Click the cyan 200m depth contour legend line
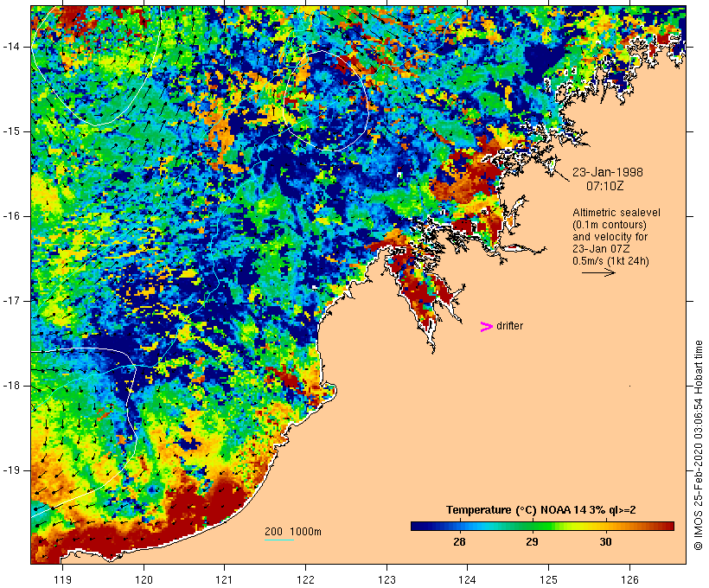This screenshot has height=588, width=709. (x=279, y=540)
